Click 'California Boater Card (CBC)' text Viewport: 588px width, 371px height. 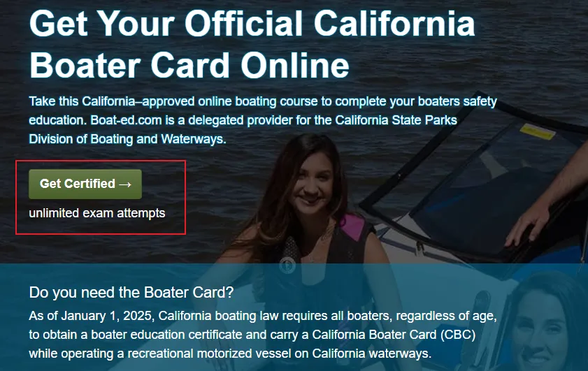[394, 335]
